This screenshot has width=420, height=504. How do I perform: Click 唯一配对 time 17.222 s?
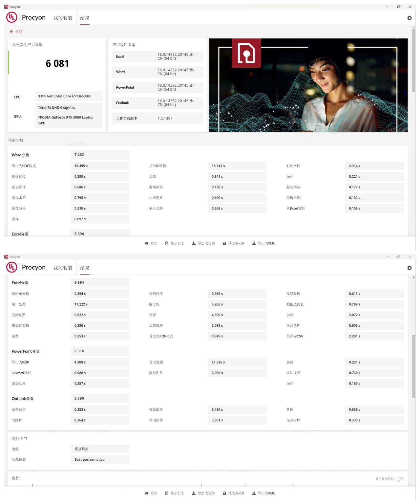point(100,304)
